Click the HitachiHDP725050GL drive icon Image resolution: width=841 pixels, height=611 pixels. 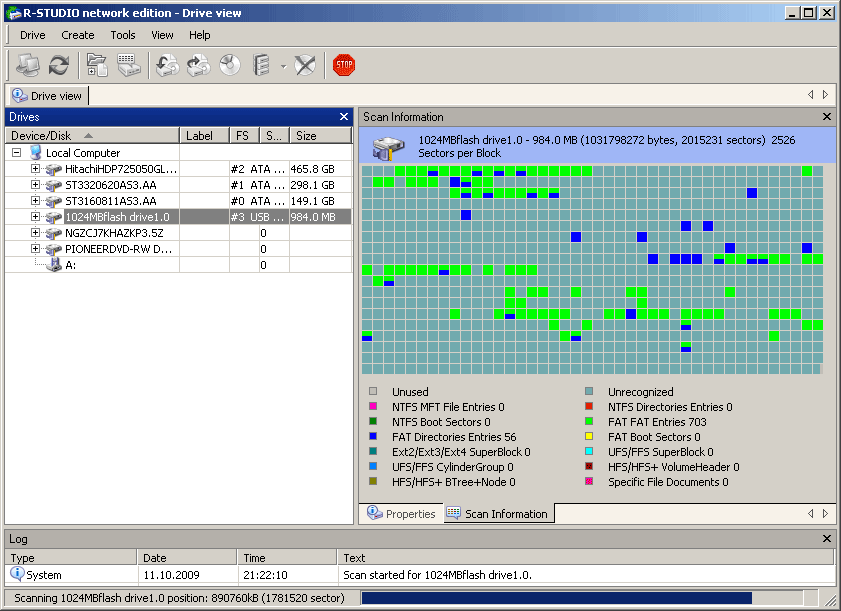coord(54,170)
